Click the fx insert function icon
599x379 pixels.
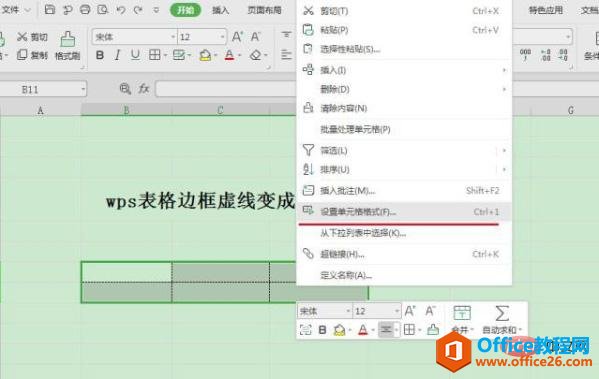pyautogui.click(x=144, y=89)
